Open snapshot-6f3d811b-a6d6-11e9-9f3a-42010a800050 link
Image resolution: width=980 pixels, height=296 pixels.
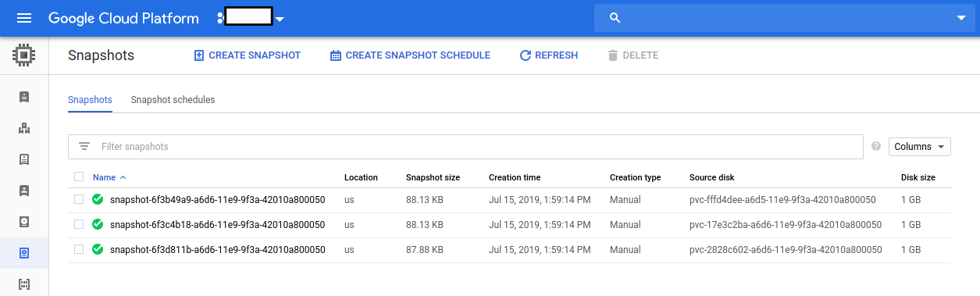coord(218,249)
